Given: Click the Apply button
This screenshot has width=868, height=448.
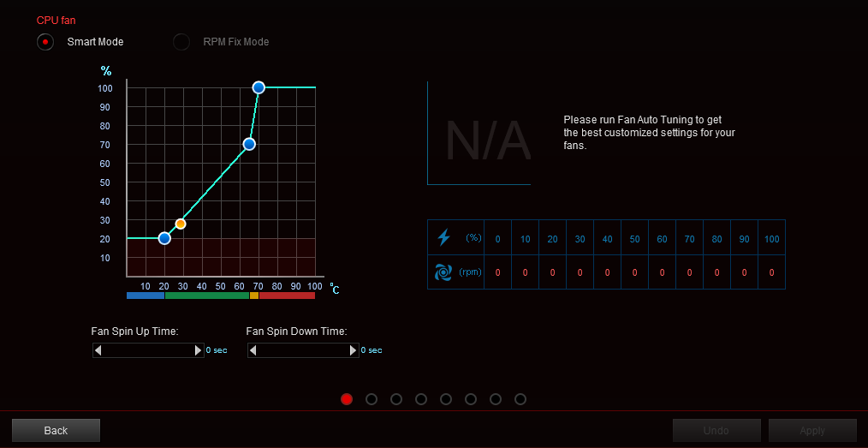Looking at the screenshot, I should point(812,430).
